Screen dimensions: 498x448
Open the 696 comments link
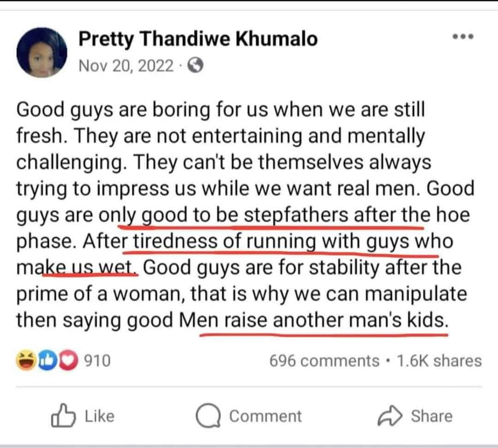pyautogui.click(x=324, y=361)
